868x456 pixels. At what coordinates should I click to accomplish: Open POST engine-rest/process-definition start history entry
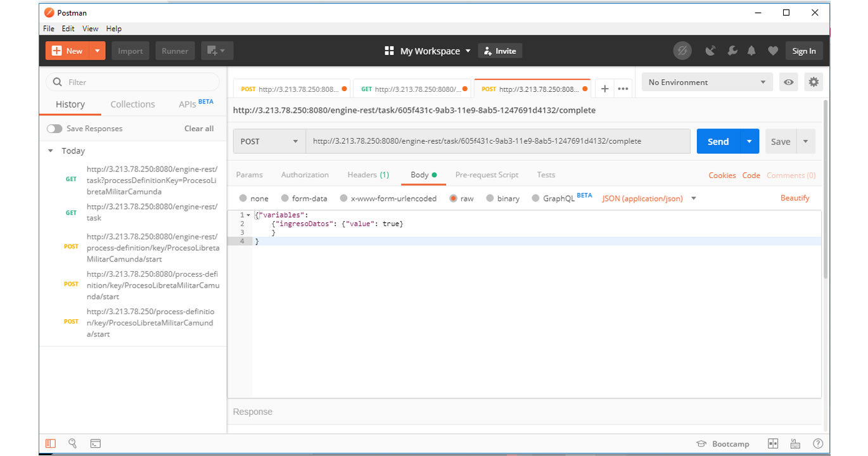coord(132,247)
